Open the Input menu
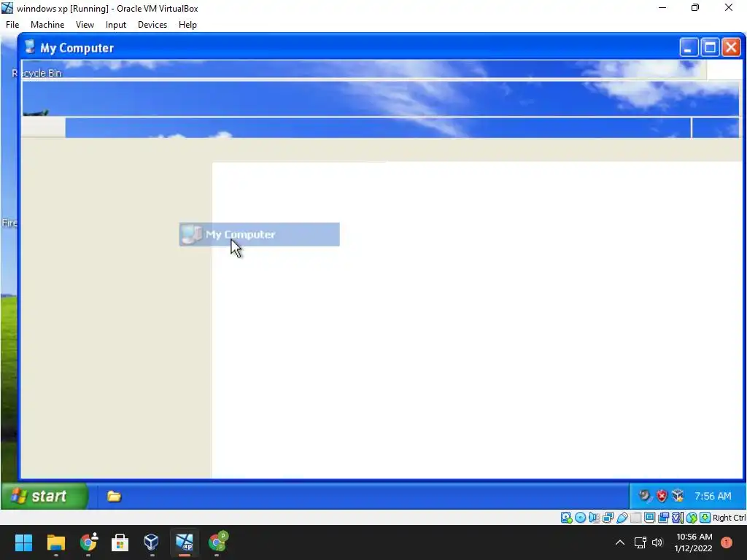747x560 pixels. click(116, 25)
